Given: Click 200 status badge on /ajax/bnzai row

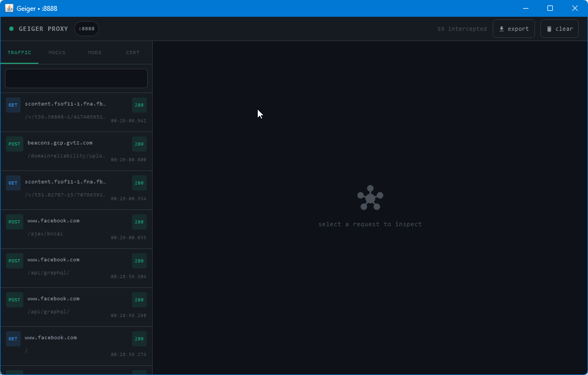Looking at the screenshot, I should [139, 222].
